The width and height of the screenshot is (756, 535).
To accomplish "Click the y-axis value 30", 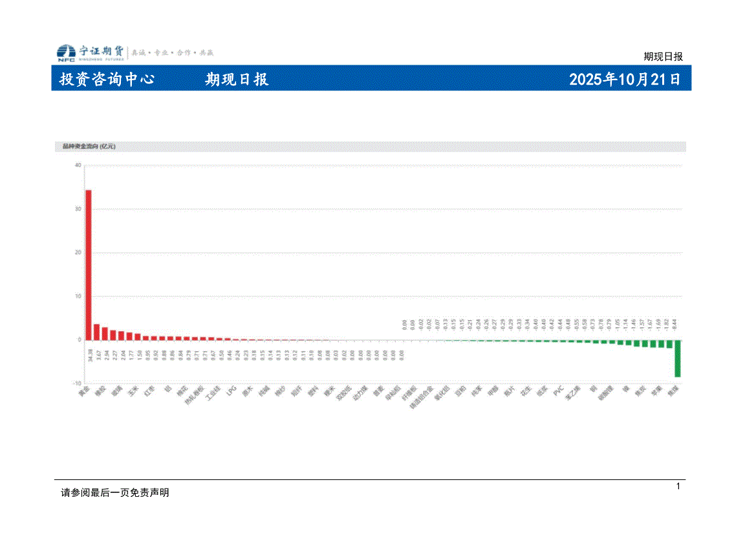I will 77,209.
